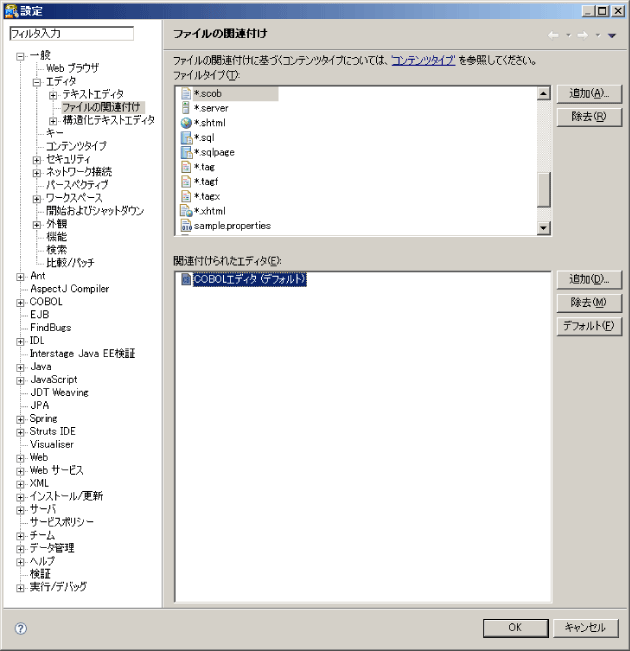
Task: Expand the COBOL tree node
Action: click(20, 303)
